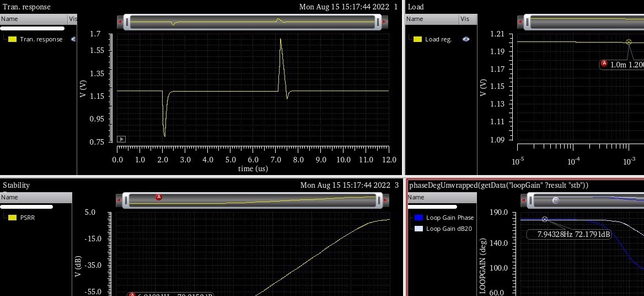Click white swatch of Loop Gain dB20

418,229
